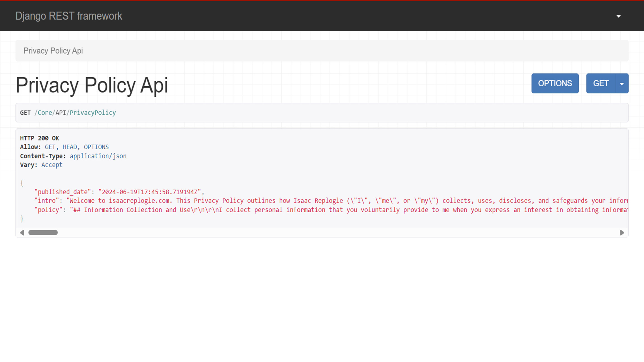Screen dimensions: 644x362
Task: Click the Privacy Policy Api breadcrumb
Action: [53, 51]
